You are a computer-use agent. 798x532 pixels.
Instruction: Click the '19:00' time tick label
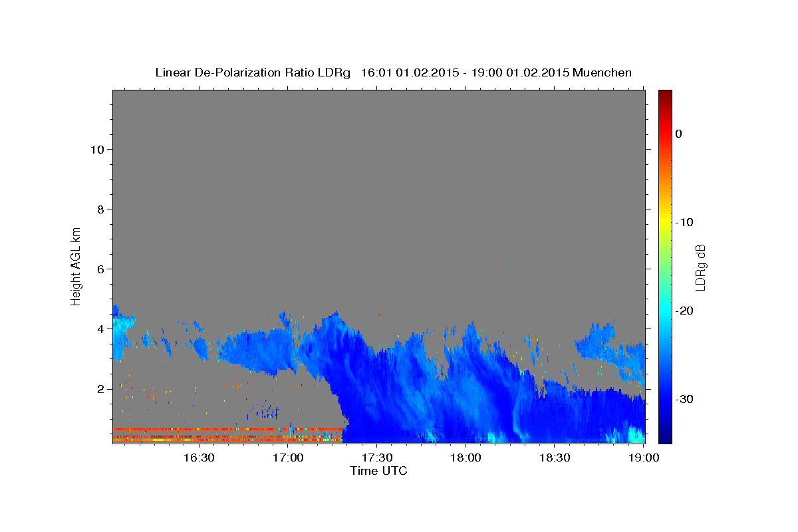[x=644, y=458]
